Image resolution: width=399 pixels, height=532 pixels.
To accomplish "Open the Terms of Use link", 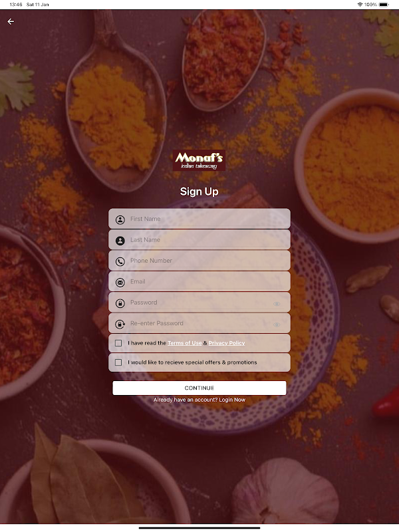I will point(185,343).
